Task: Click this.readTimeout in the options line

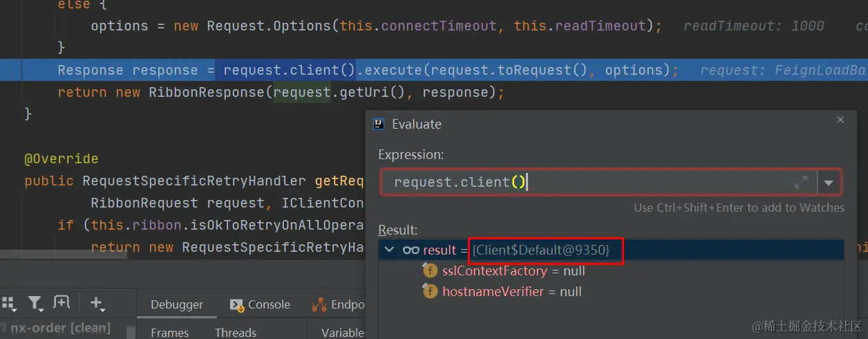Action: pyautogui.click(x=579, y=26)
